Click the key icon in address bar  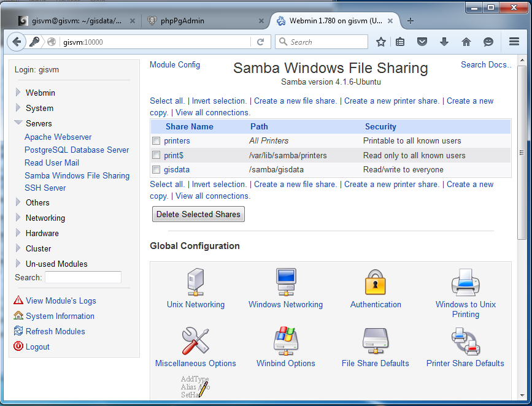[34, 42]
